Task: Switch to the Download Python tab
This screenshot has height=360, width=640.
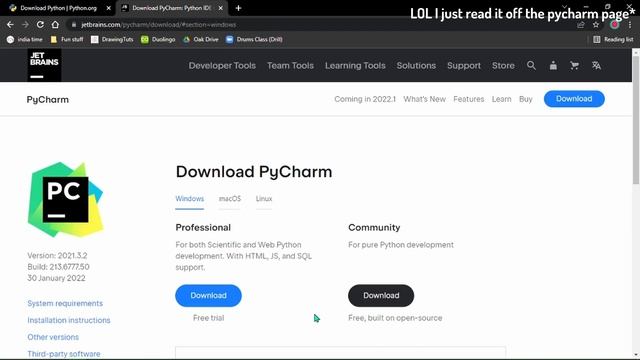Action: 58,8
